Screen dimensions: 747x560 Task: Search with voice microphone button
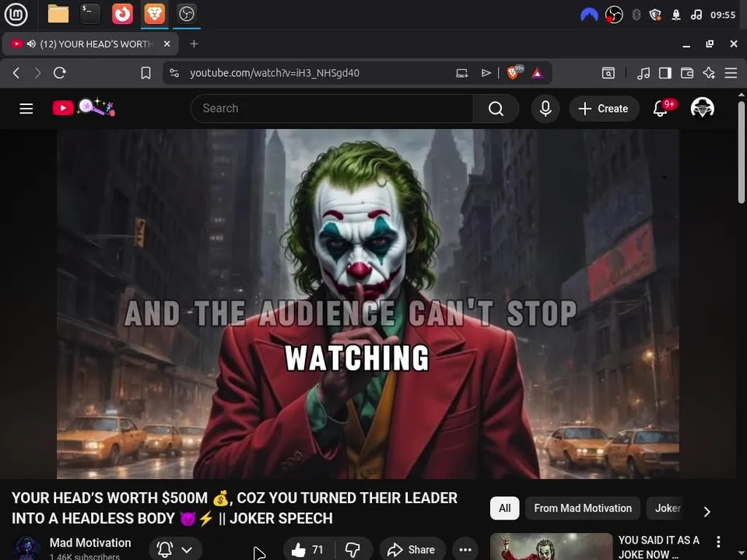point(545,109)
